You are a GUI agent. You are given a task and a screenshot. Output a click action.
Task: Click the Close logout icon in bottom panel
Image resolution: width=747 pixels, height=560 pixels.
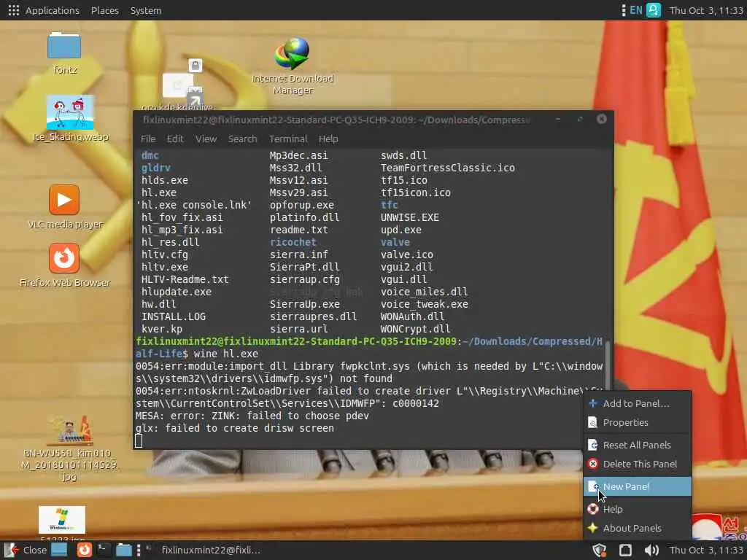pos(26,550)
